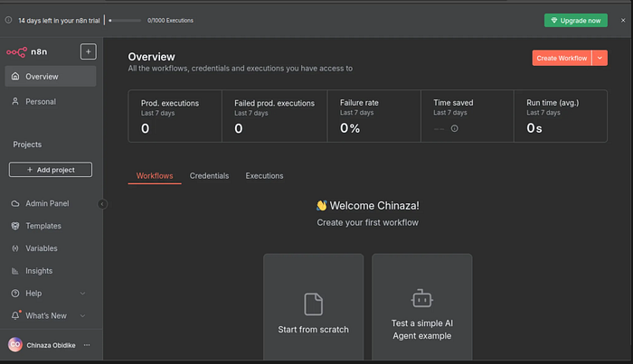The image size is (633, 364).
Task: Click the 14 days left trial text
Action: pyautogui.click(x=59, y=21)
